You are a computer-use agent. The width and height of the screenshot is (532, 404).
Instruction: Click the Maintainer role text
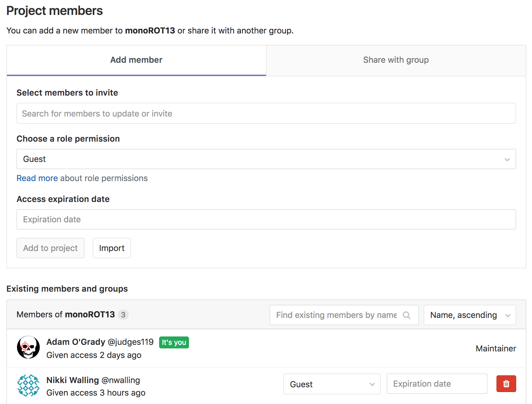pyautogui.click(x=496, y=348)
